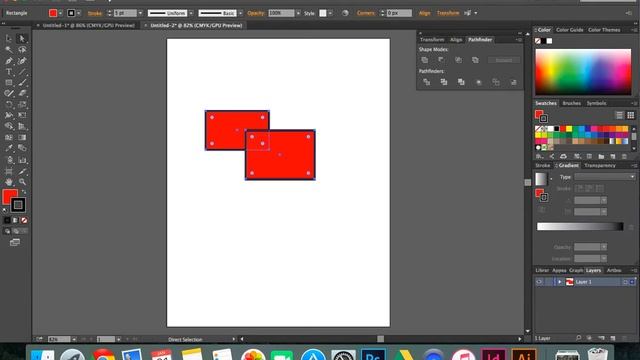Viewport: 640px width, 360px height.
Task: Select the Selection tool (black arrow)
Action: tap(9, 38)
